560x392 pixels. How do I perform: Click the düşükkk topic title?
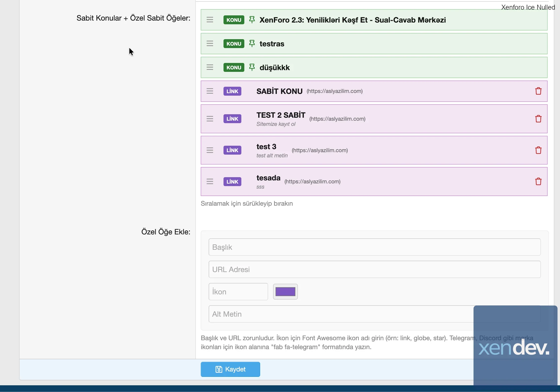pos(275,67)
